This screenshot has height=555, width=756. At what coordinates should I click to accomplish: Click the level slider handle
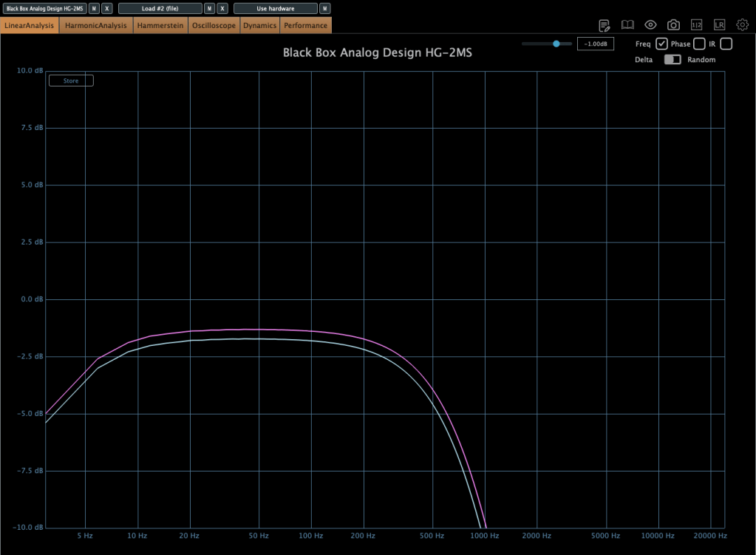(556, 44)
